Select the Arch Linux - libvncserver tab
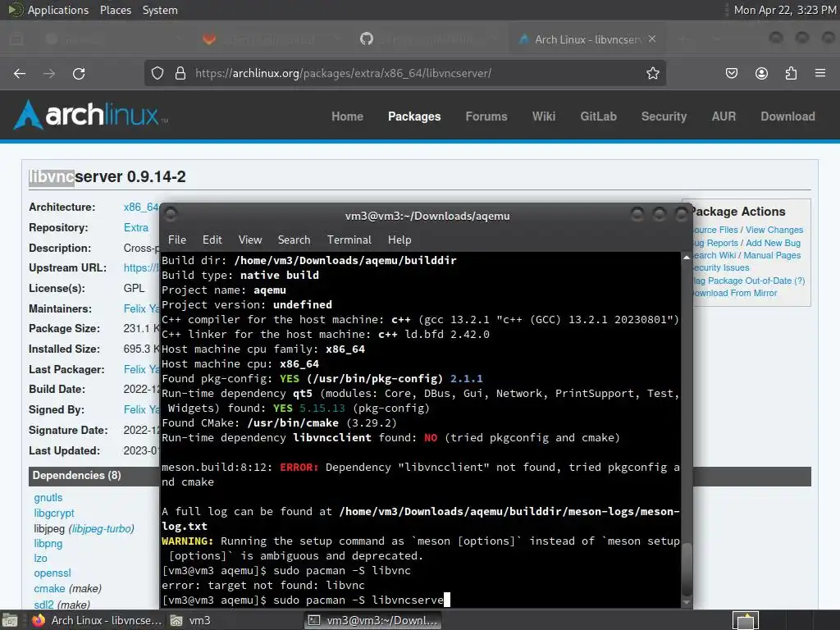The width and height of the screenshot is (840, 630). click(x=587, y=39)
